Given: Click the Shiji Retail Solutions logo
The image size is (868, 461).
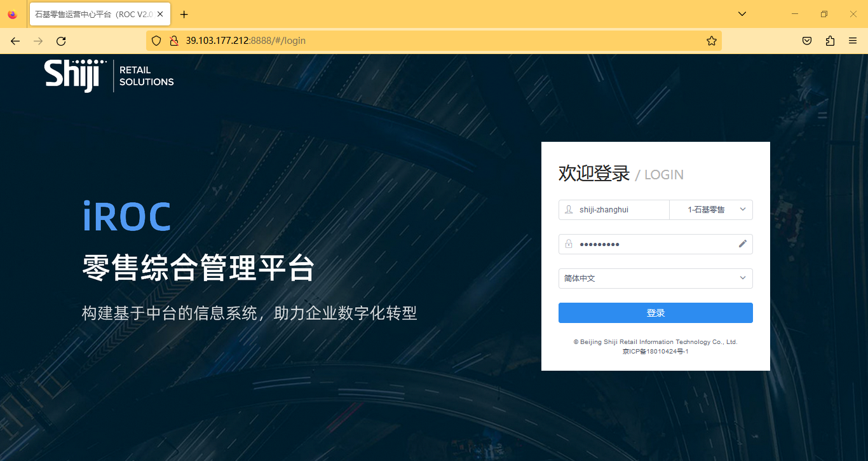Looking at the screenshot, I should point(109,76).
